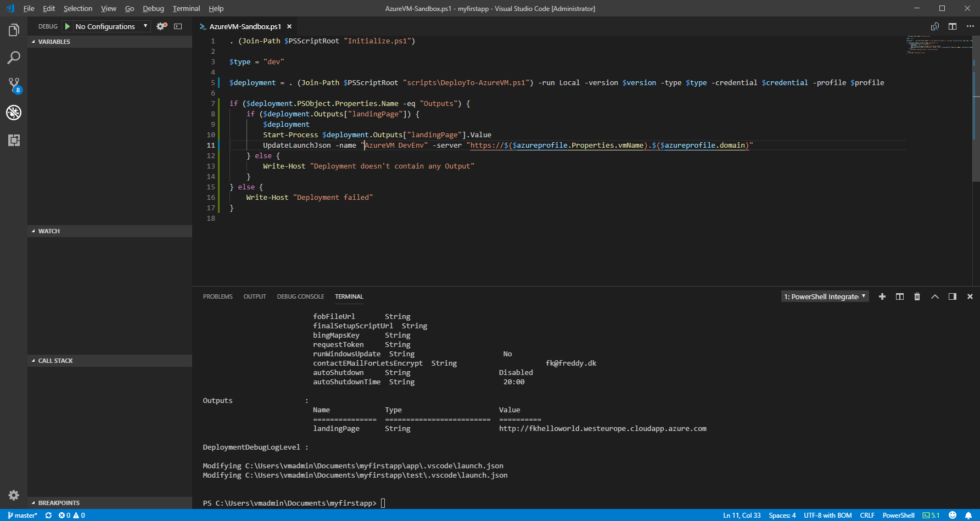The width and height of the screenshot is (980, 521).
Task: Create a new terminal with plus icon
Action: click(882, 296)
